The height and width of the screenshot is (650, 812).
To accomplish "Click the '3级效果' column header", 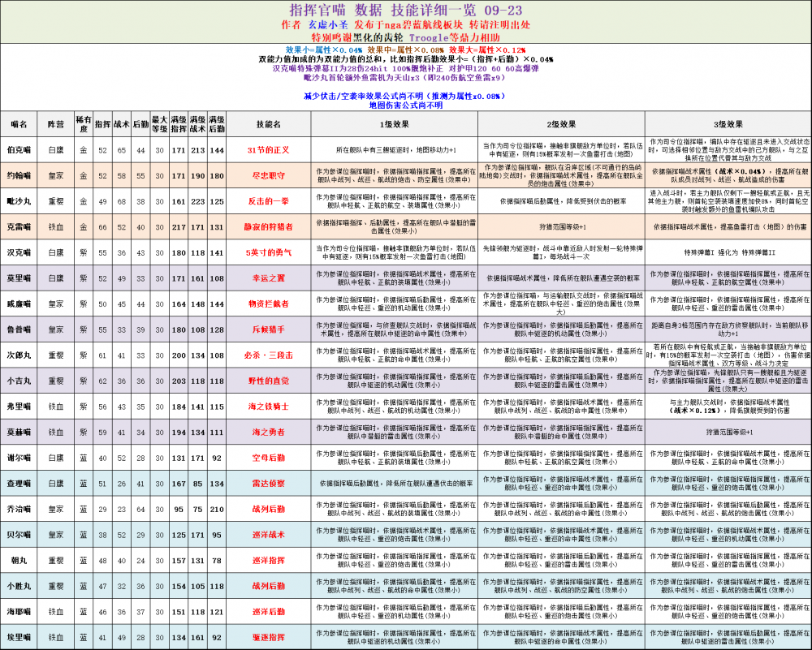I will [x=728, y=124].
